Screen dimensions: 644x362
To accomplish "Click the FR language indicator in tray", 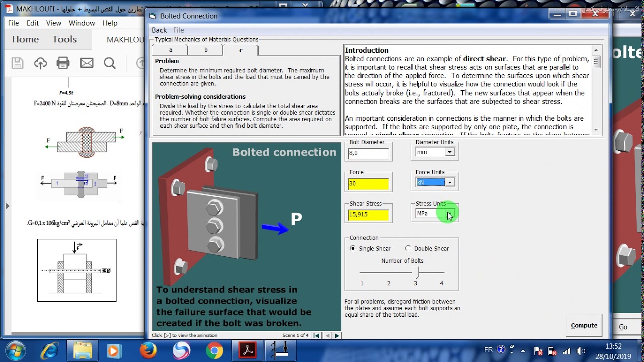I will [x=488, y=350].
